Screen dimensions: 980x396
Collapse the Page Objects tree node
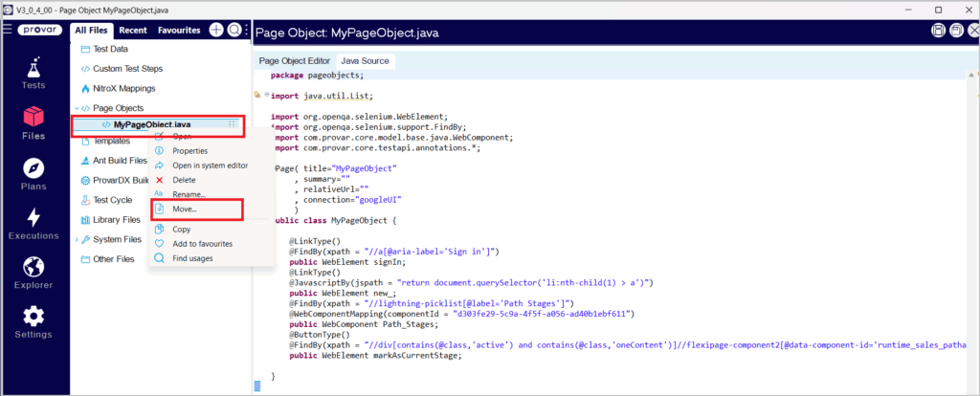77,108
